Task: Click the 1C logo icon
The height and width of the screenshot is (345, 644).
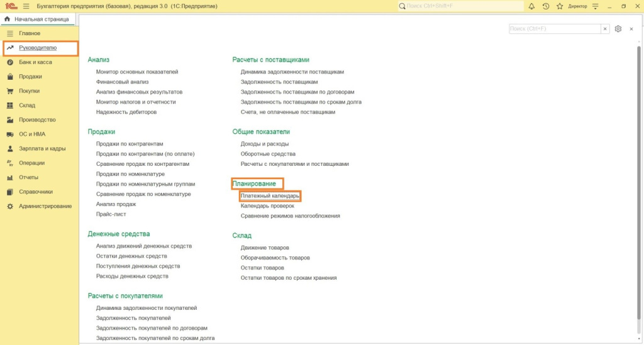Action: click(10, 6)
